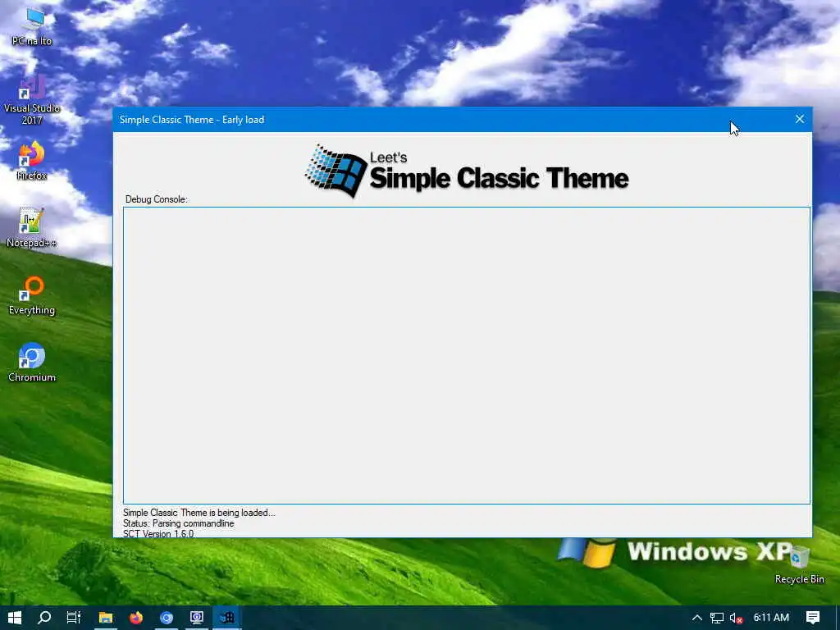
Task: Open Task View from taskbar
Action: [x=74, y=618]
